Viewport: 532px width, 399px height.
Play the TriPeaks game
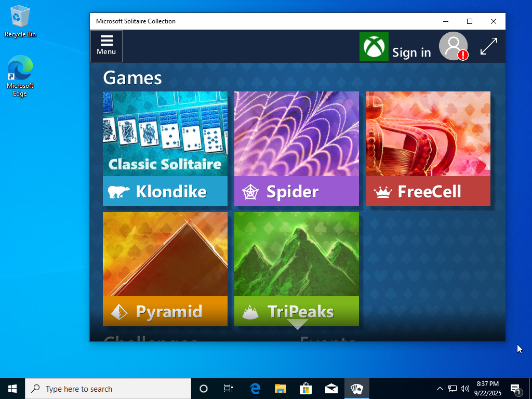296,269
